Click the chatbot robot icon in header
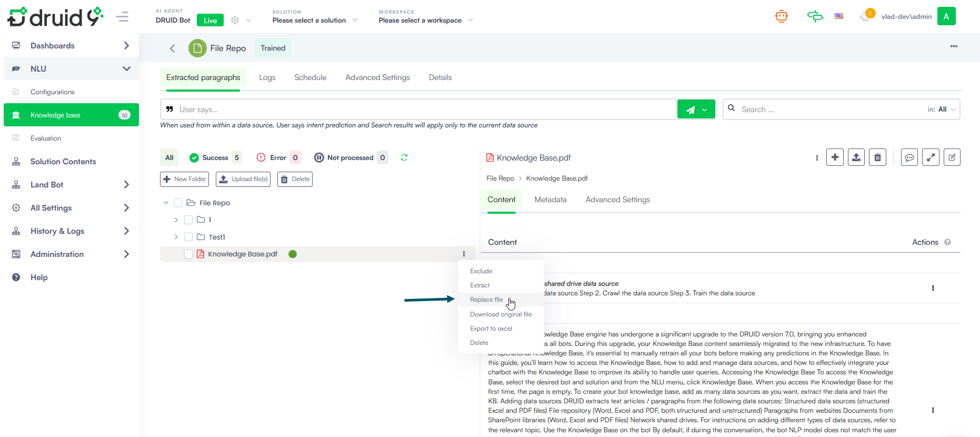The width and height of the screenshot is (980, 437). coord(782,16)
